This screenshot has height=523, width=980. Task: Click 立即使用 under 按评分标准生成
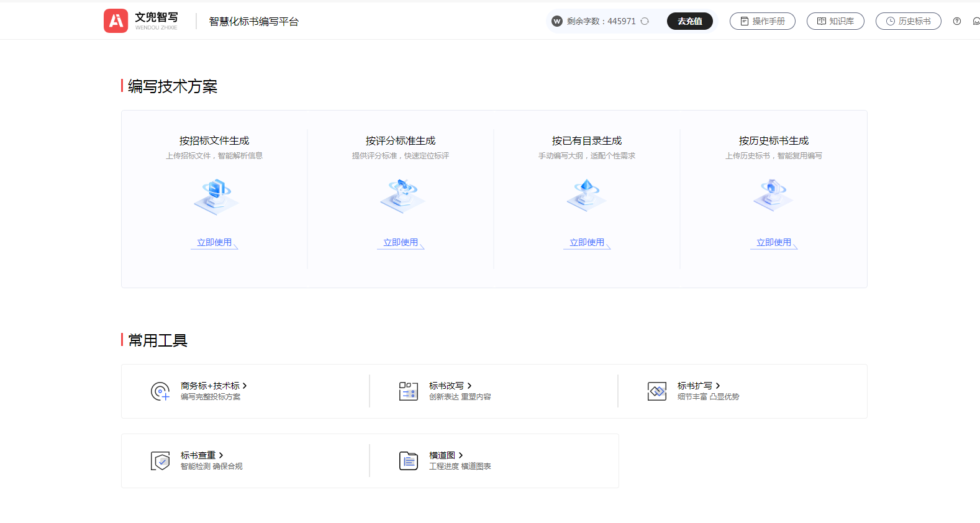pos(401,243)
